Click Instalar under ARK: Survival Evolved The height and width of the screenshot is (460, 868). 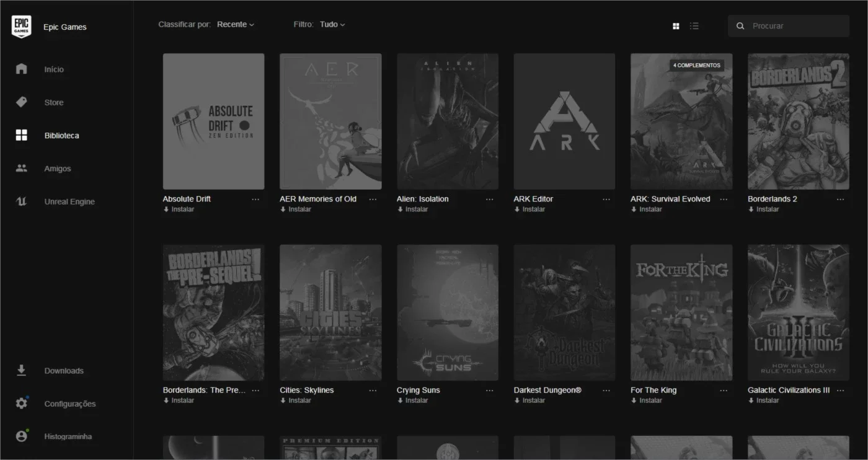pos(647,210)
